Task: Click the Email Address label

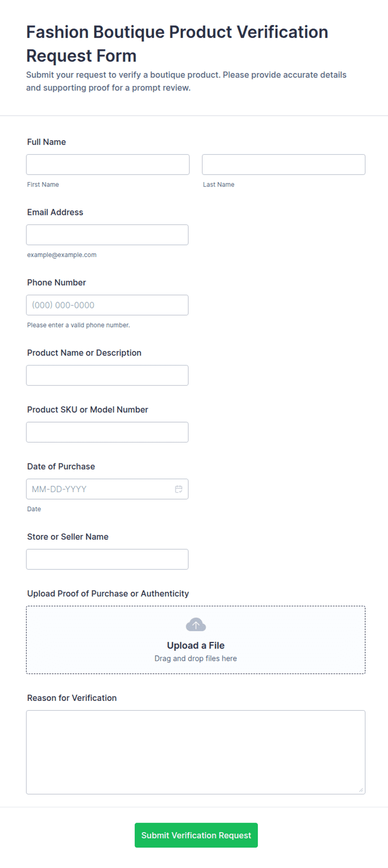Action: click(55, 213)
